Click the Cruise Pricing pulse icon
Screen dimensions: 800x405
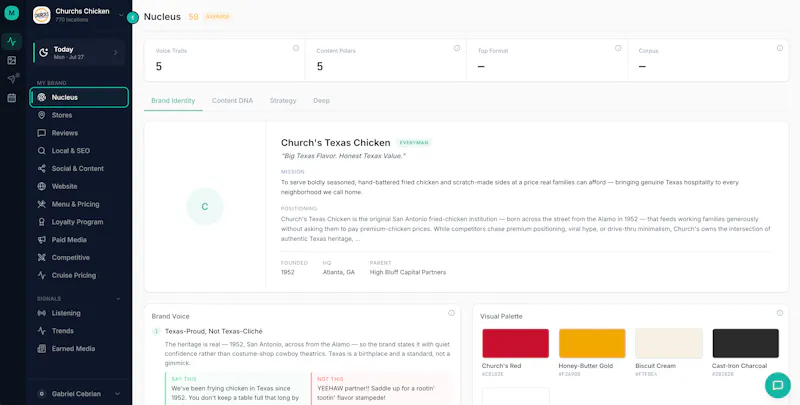click(x=42, y=275)
